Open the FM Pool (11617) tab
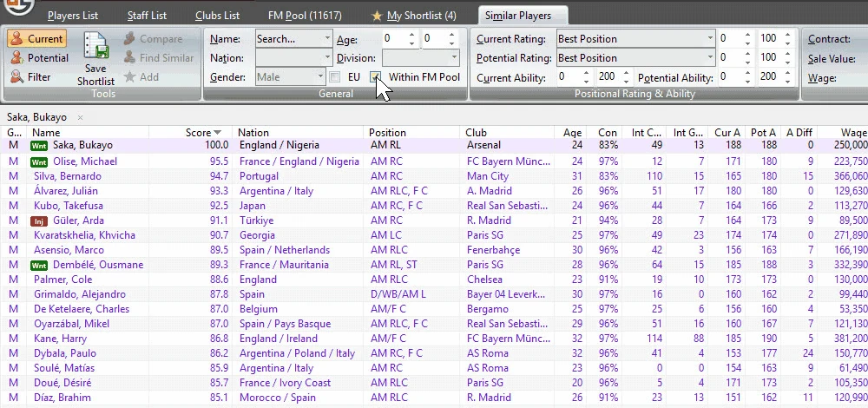 pyautogui.click(x=305, y=16)
